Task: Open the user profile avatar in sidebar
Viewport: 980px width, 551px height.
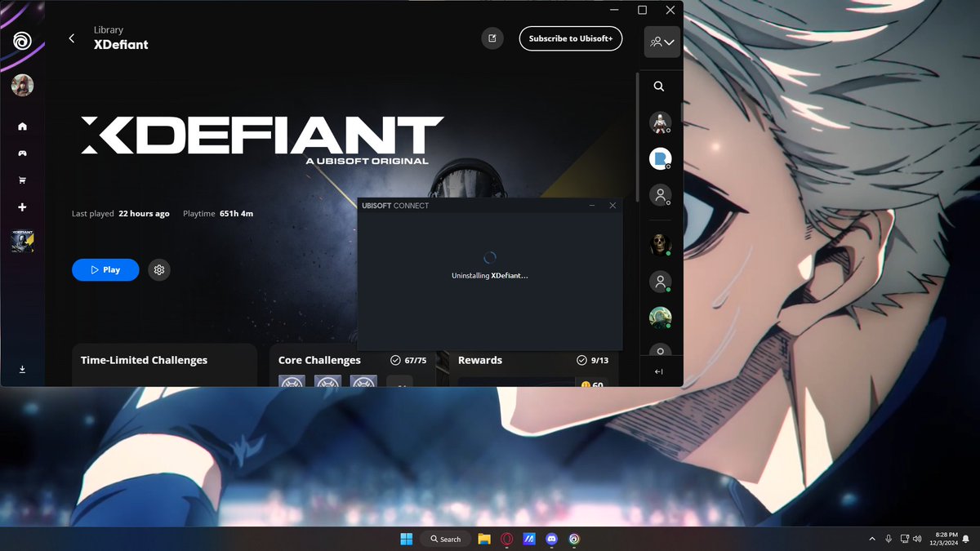Action: click(x=22, y=85)
